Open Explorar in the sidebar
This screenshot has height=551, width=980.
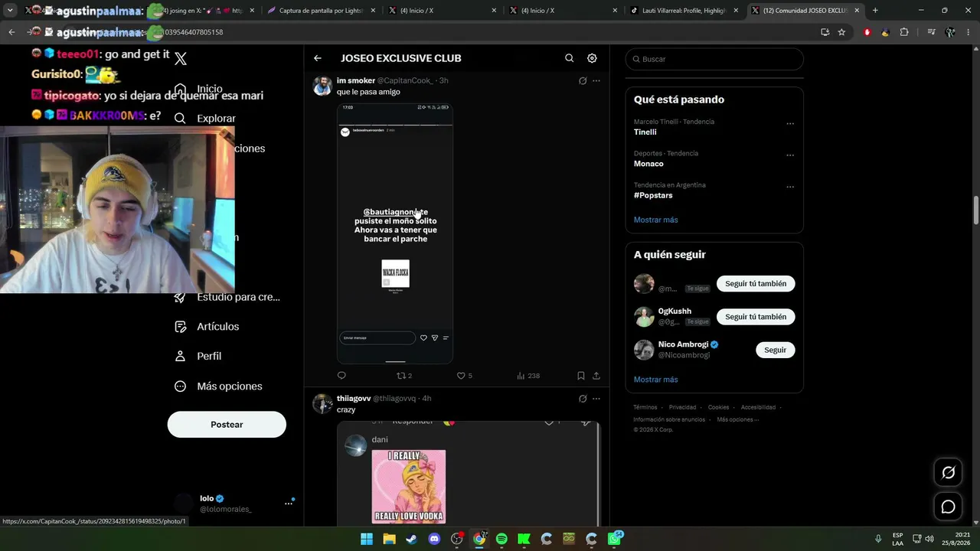(x=205, y=119)
